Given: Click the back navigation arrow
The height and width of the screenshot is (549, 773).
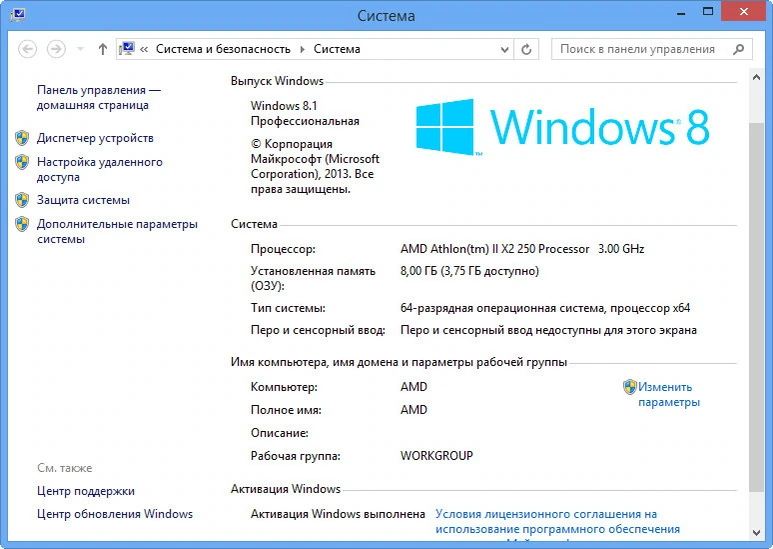Looking at the screenshot, I should click(x=28, y=49).
